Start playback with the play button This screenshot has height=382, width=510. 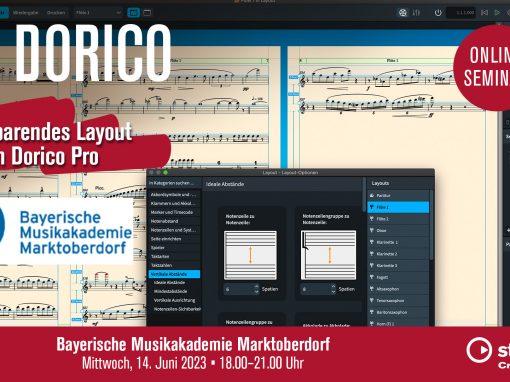497,13
